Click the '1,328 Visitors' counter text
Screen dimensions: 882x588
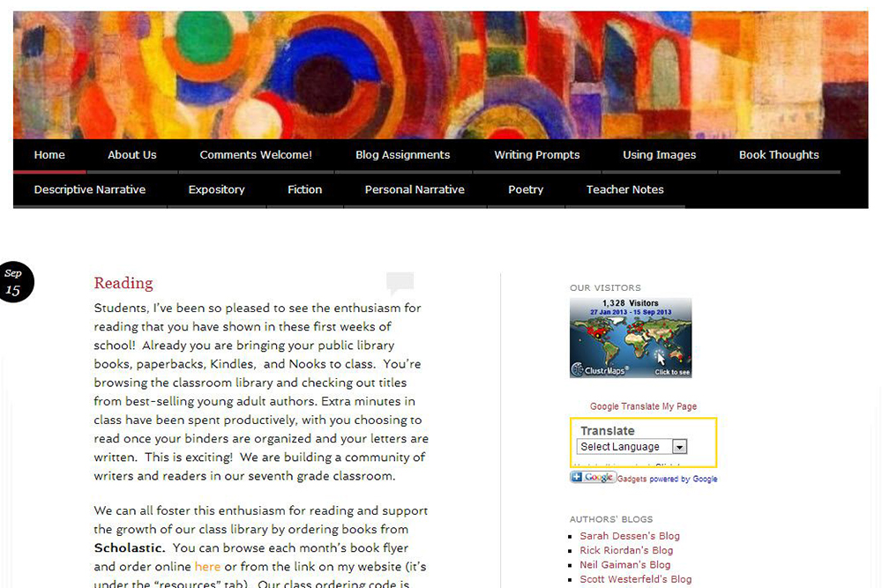631,303
